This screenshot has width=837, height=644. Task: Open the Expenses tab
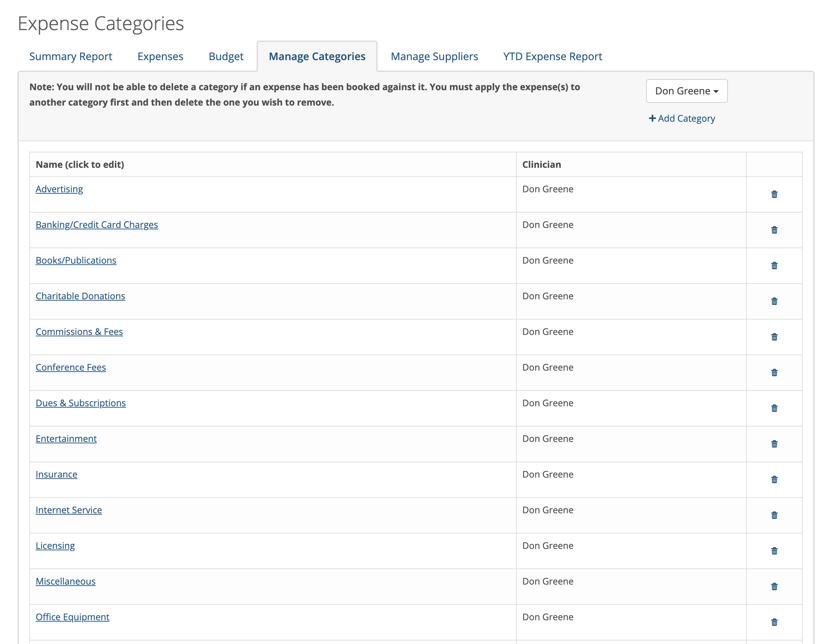[x=160, y=56]
